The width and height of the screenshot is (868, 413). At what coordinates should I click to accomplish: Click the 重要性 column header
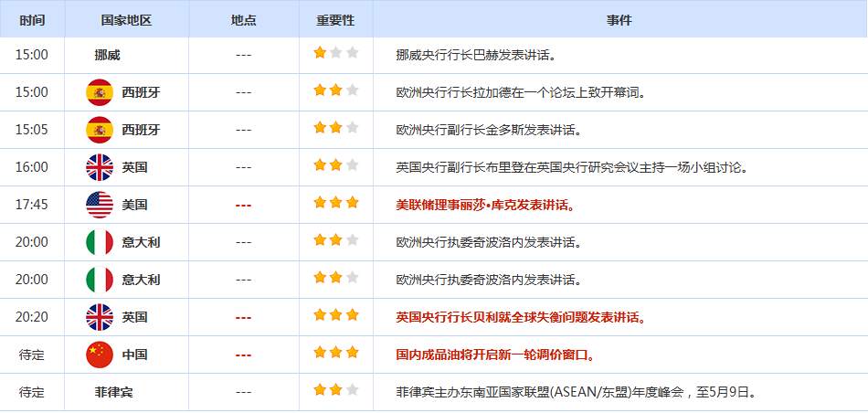[x=335, y=20]
